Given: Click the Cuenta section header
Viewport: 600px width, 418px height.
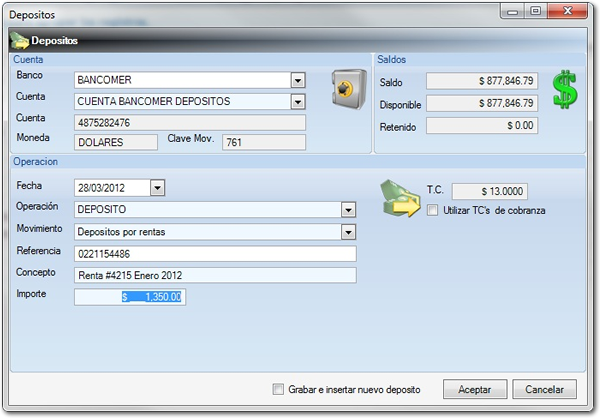Looking at the screenshot, I should pos(28,59).
